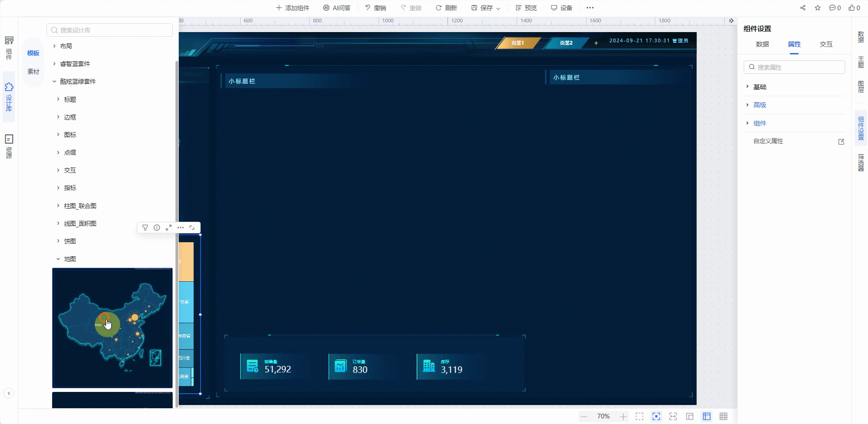Expand the 基础 property section
Image resolution: width=868 pixels, height=424 pixels.
click(747, 87)
